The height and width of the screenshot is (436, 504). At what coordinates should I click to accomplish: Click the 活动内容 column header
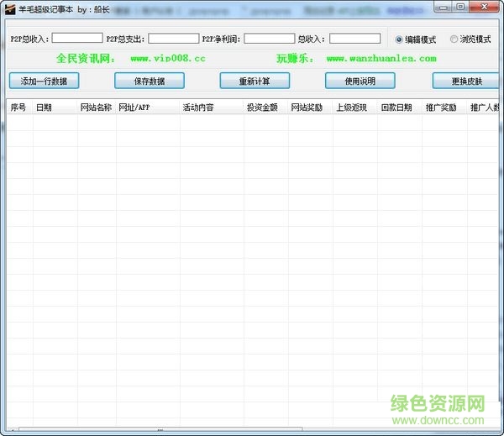(x=212, y=107)
